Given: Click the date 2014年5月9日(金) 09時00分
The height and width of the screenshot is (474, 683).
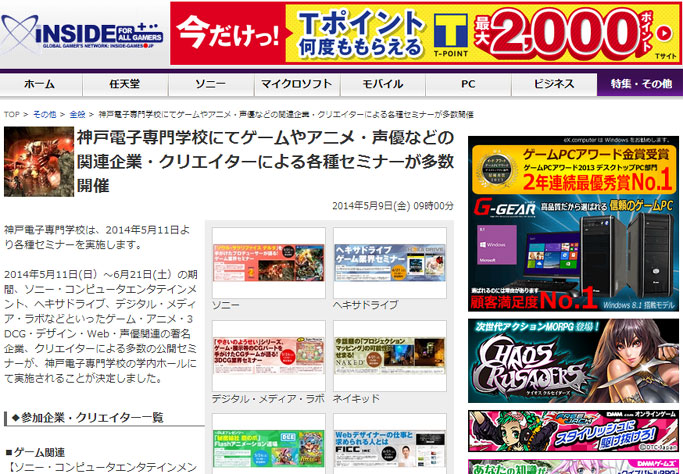Looking at the screenshot, I should (x=393, y=206).
